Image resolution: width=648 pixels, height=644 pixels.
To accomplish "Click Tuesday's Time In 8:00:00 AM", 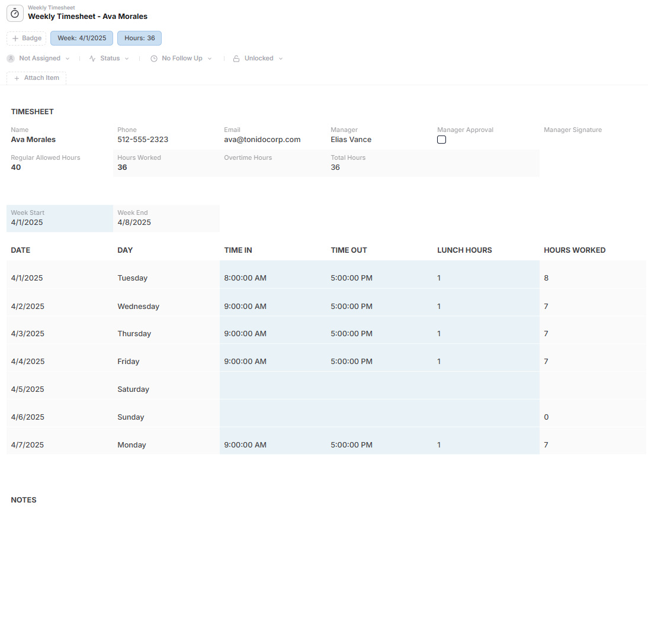I will pyautogui.click(x=245, y=278).
